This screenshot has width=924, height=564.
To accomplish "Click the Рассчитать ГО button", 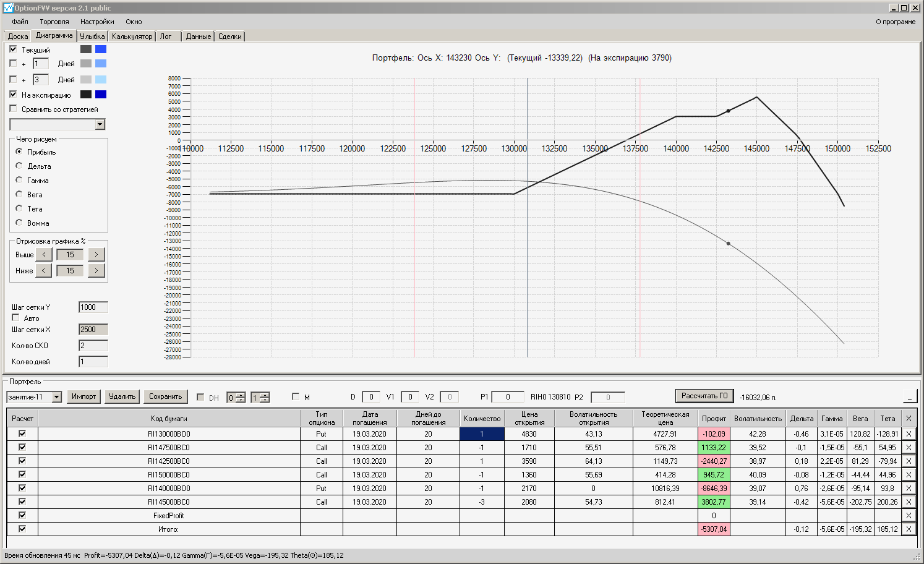I will tap(704, 396).
